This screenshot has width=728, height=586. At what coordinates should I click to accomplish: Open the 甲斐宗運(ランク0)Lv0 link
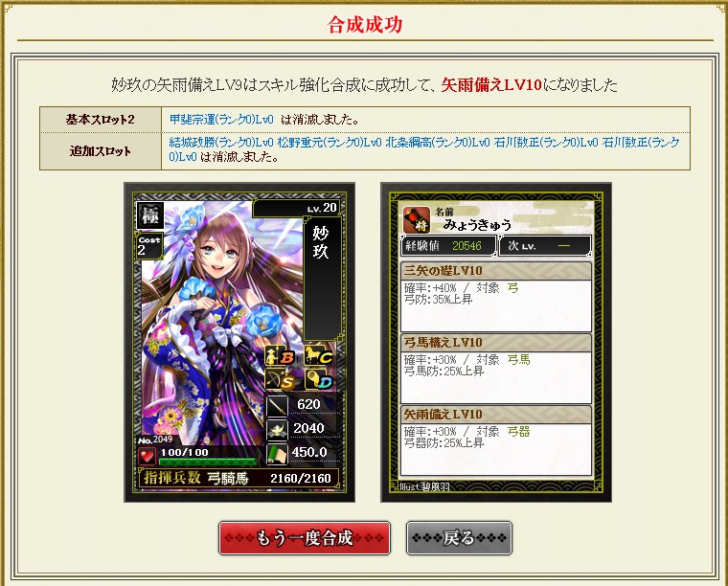(221, 120)
